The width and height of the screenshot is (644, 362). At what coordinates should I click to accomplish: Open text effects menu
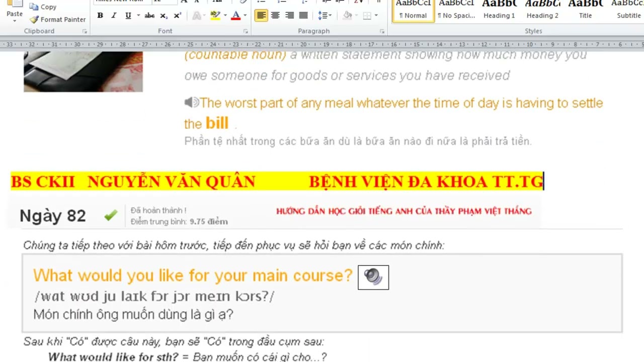[197, 16]
